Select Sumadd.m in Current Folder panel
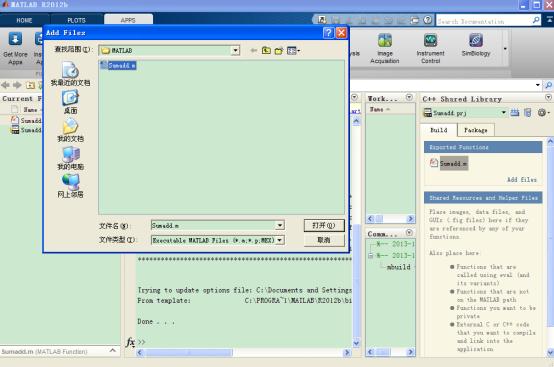This screenshot has height=367, width=554. coord(26,120)
